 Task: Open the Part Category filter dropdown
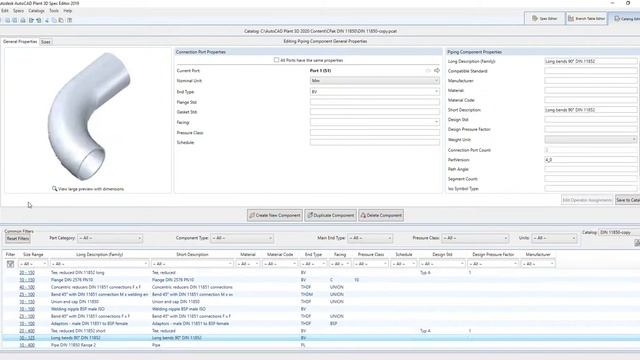click(110, 238)
